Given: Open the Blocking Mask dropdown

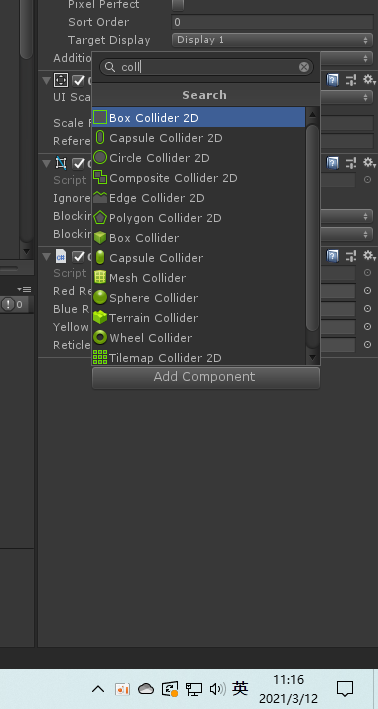Looking at the screenshot, I should point(346,234).
